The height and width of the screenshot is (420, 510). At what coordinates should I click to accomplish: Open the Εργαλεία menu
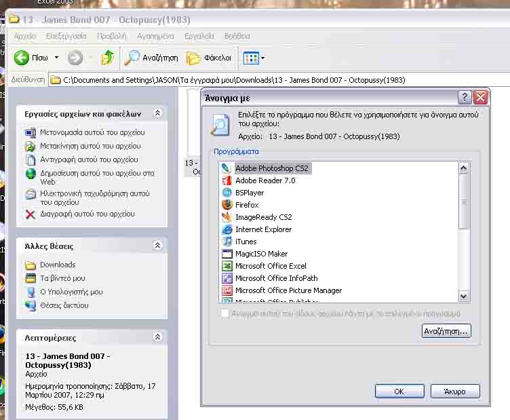[199, 36]
